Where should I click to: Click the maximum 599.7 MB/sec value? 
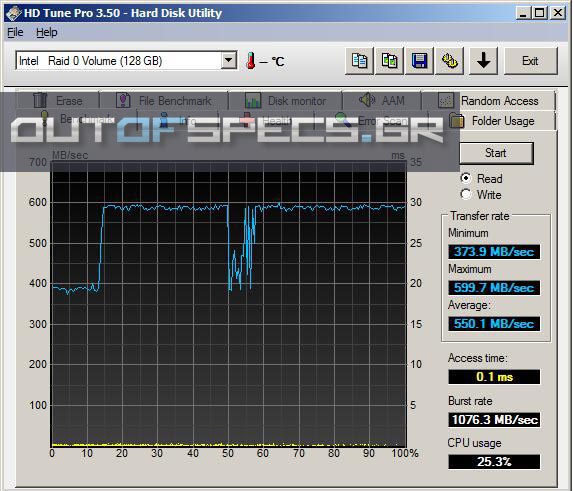coord(494,288)
